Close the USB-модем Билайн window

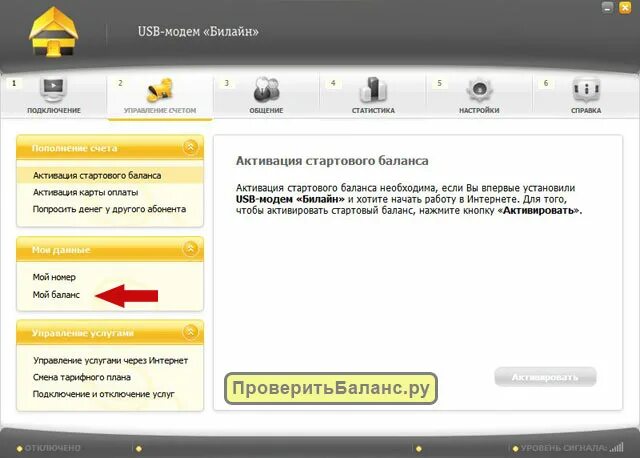[x=625, y=8]
